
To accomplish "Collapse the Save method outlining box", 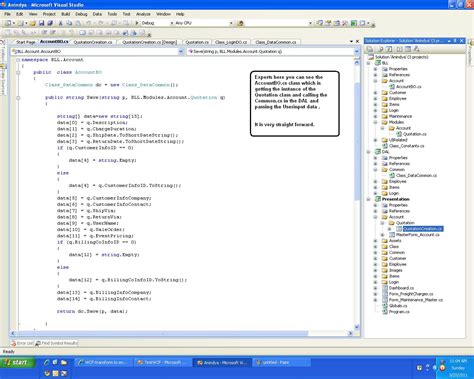I will (18, 98).
